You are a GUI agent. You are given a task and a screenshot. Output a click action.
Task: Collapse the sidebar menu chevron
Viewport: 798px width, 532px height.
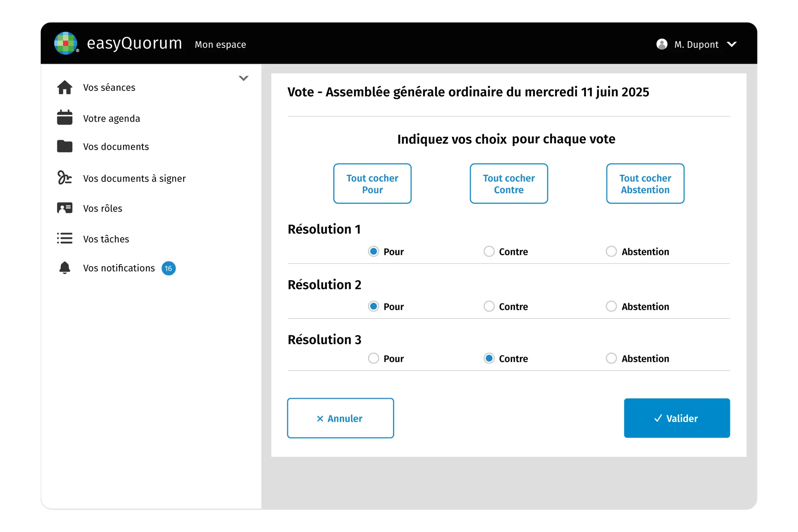pos(244,78)
